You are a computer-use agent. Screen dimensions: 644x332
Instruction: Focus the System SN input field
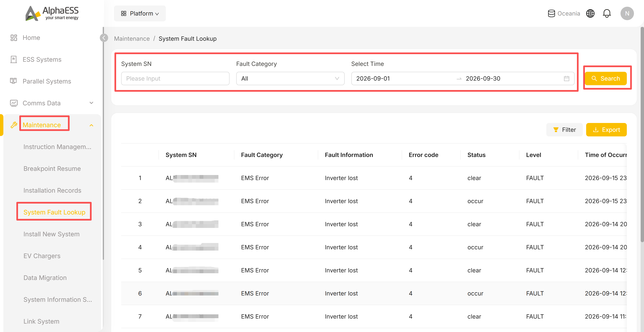(175, 78)
